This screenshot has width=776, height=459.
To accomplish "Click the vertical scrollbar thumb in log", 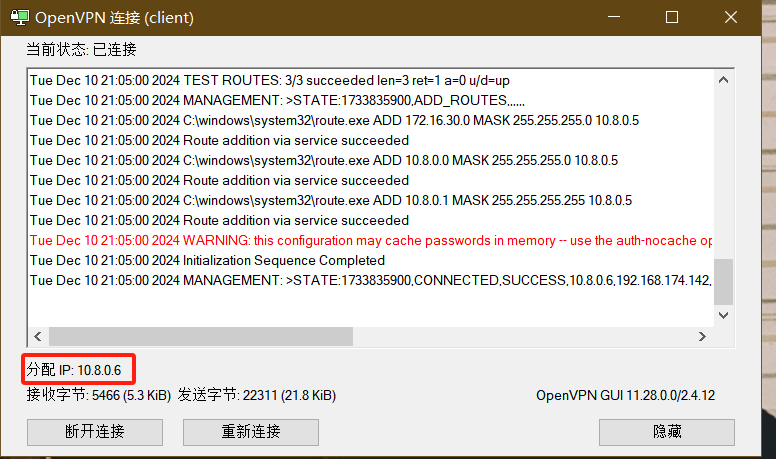I will click(723, 282).
